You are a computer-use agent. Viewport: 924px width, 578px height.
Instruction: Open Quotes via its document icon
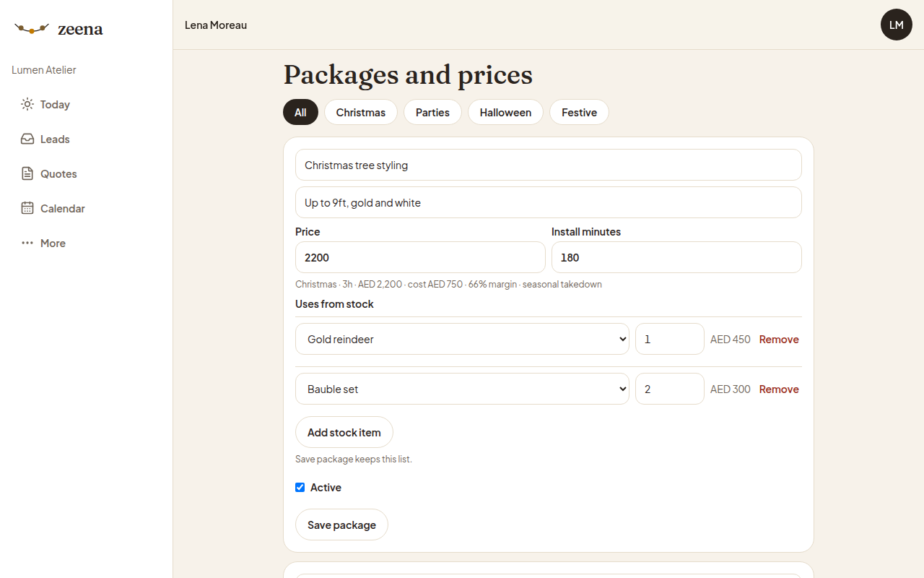pyautogui.click(x=27, y=173)
